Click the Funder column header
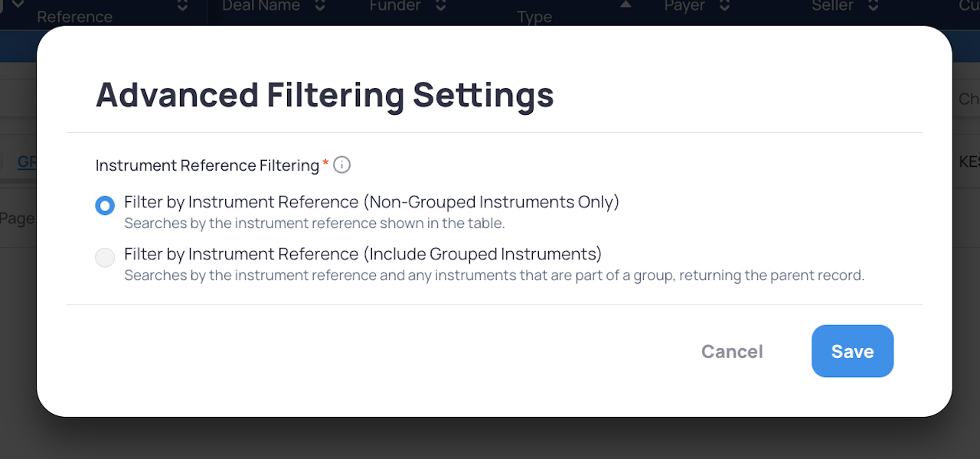The image size is (980, 459). click(x=395, y=6)
